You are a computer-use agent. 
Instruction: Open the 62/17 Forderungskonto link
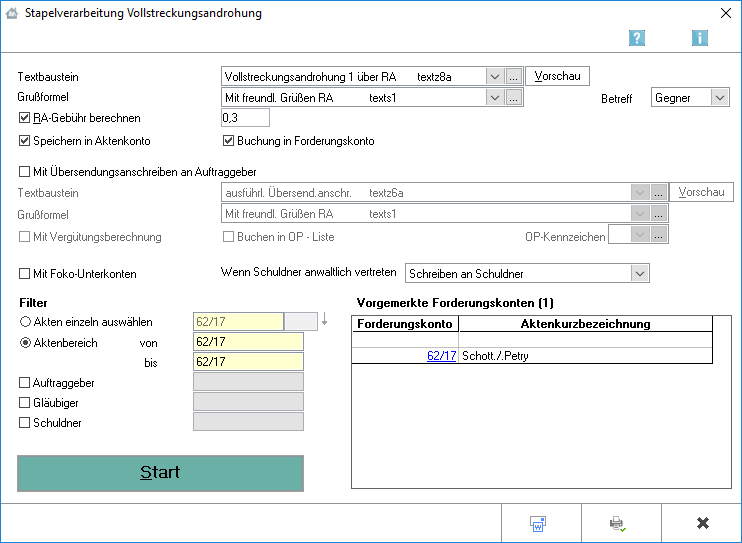pos(442,356)
